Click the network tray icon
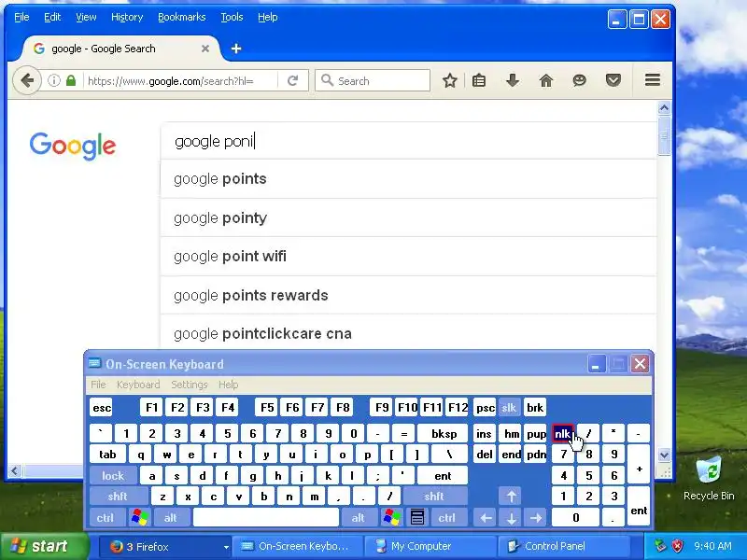 coord(660,546)
